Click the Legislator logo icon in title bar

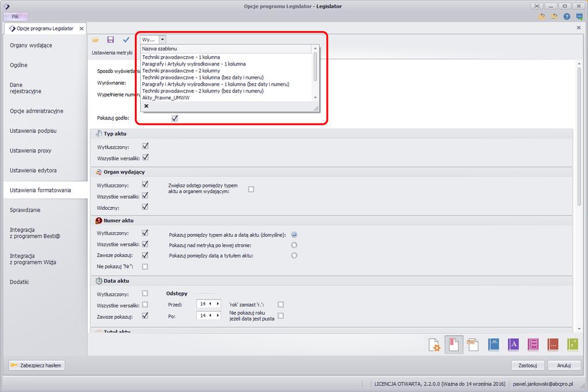tap(6, 6)
